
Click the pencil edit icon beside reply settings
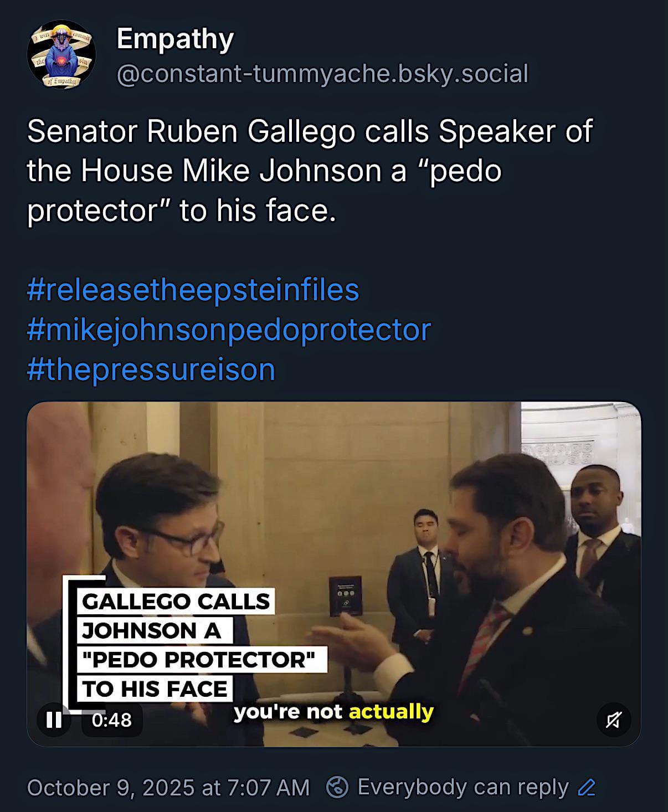click(587, 787)
